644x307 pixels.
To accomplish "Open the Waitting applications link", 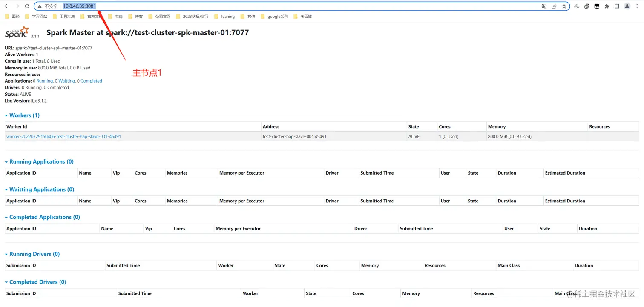I will click(66, 81).
